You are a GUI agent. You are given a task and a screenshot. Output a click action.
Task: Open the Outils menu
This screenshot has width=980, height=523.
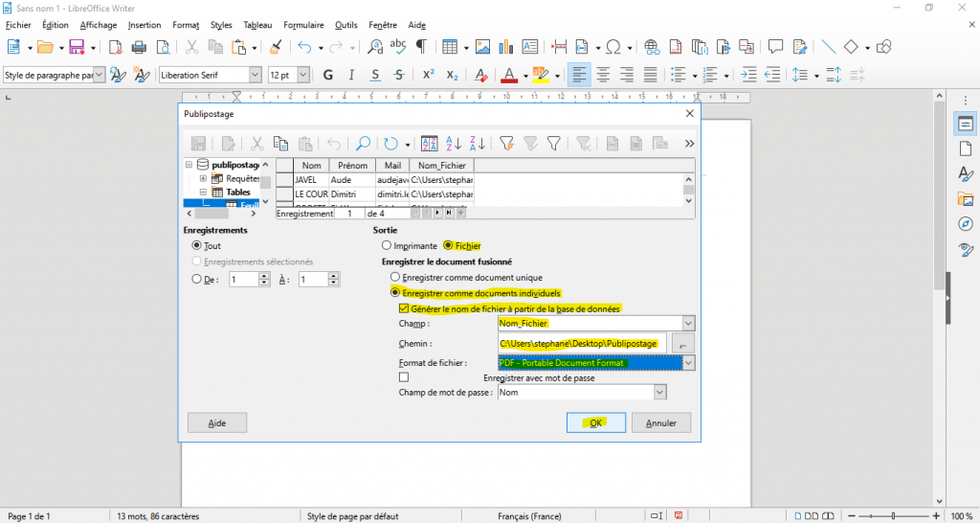pyautogui.click(x=346, y=25)
